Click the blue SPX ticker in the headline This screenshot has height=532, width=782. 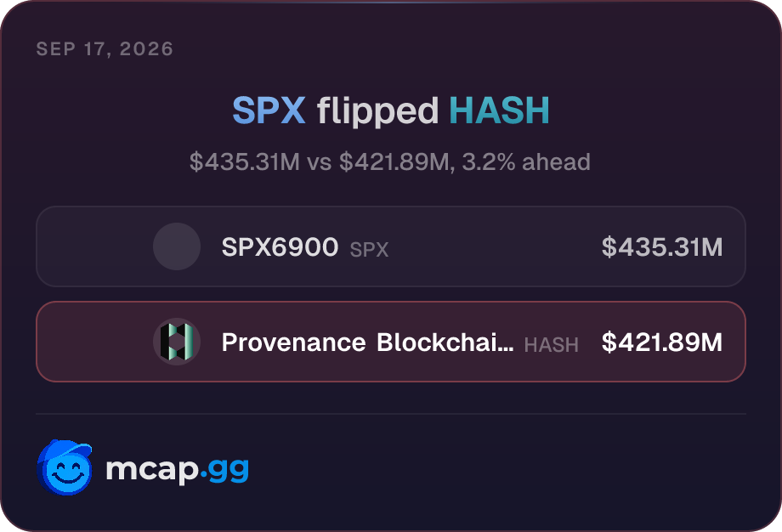point(269,110)
